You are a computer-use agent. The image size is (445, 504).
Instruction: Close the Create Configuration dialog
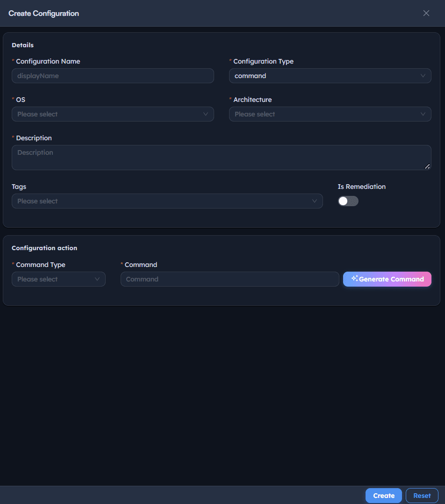426,13
